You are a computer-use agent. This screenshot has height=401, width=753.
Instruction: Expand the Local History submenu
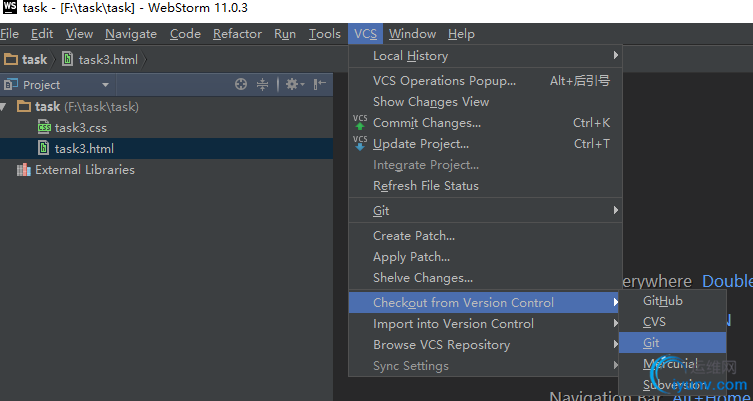coord(616,56)
